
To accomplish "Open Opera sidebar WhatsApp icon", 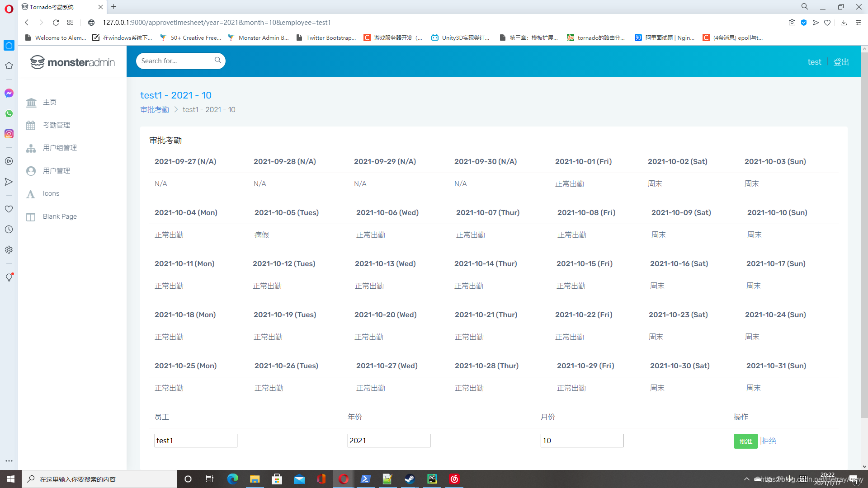I will (9, 113).
